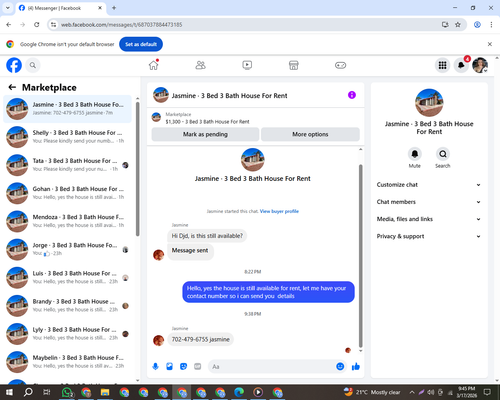Open the tab search dropdown arrow

[x=8, y=8]
